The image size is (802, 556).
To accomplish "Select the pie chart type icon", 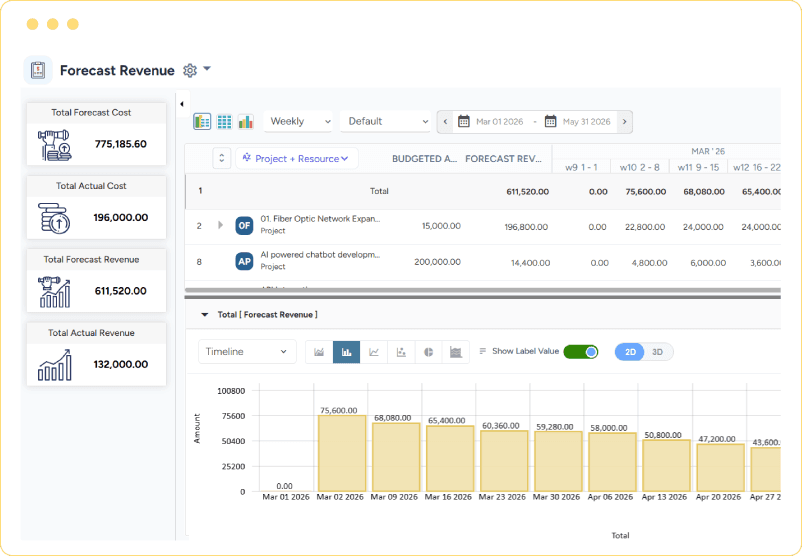I will click(429, 352).
